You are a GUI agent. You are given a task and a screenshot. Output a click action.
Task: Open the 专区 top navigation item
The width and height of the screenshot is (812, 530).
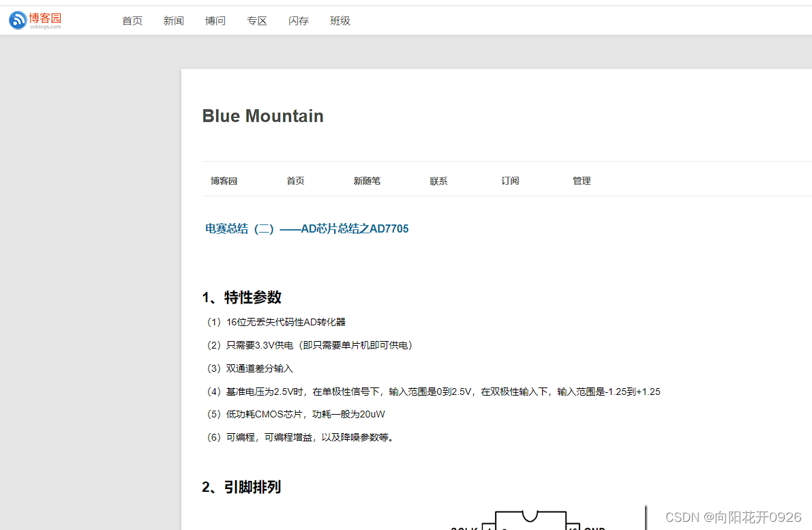click(x=257, y=20)
